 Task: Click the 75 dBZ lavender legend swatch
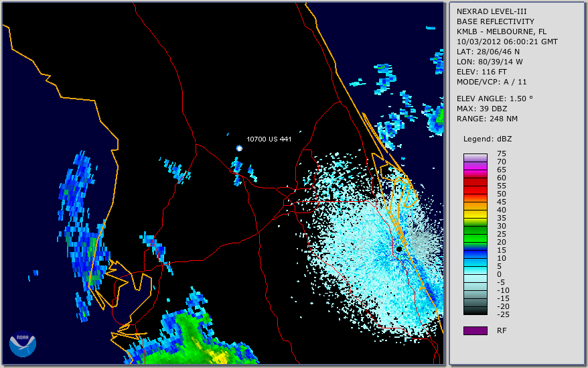pyautogui.click(x=475, y=158)
